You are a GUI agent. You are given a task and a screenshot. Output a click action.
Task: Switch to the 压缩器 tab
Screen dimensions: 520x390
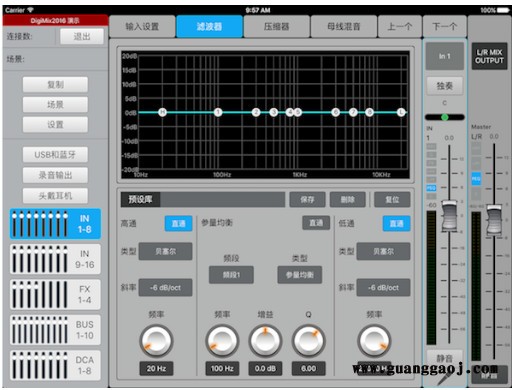tap(277, 26)
